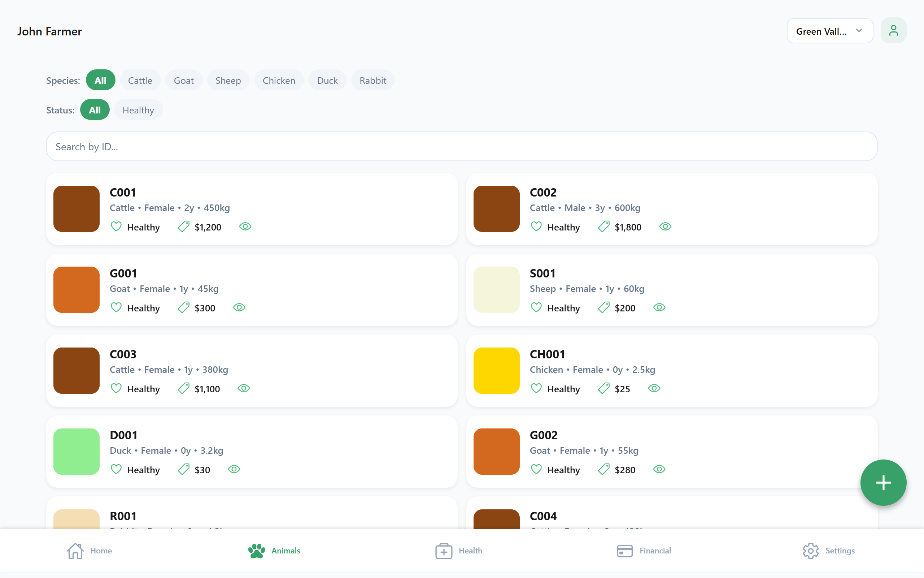This screenshot has height=578, width=924.
Task: Select the All species filter
Action: coord(100,80)
